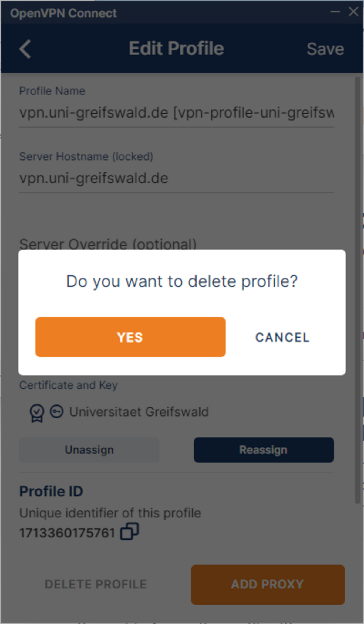364x624 pixels.
Task: Click the Edit Profile header title
Action: (176, 48)
